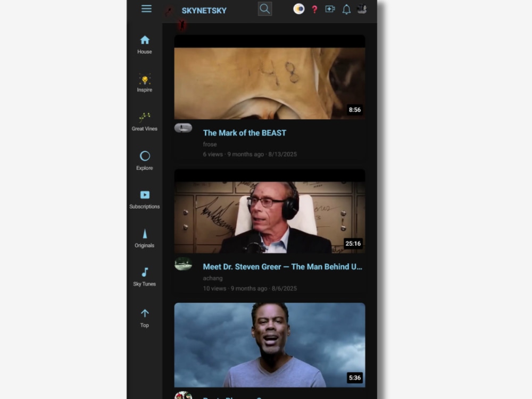Click the 25:16 duration badge
The width and height of the screenshot is (532, 399).
353,244
